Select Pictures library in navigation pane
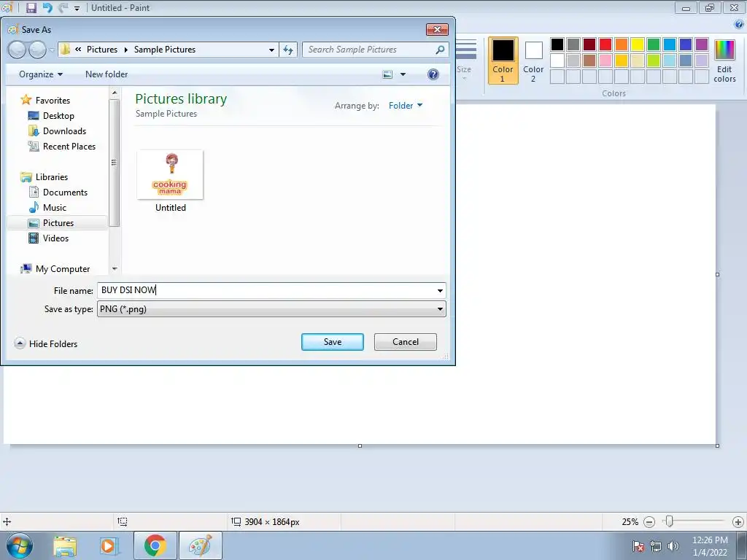 point(58,223)
